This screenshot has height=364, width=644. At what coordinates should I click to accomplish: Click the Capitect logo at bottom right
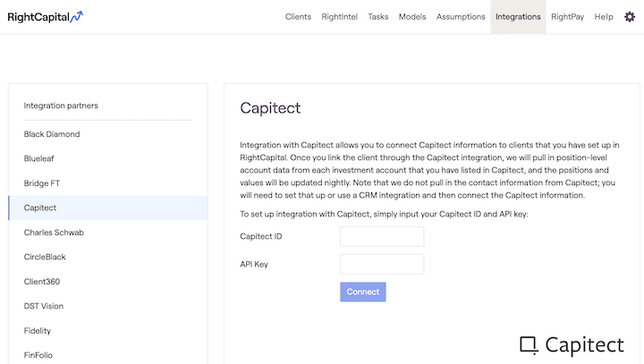(x=572, y=344)
